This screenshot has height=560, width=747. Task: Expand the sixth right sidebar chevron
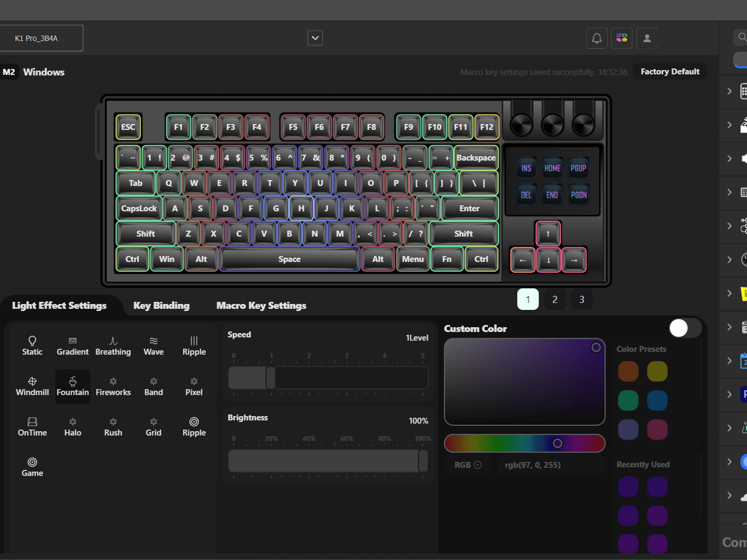coord(729,260)
